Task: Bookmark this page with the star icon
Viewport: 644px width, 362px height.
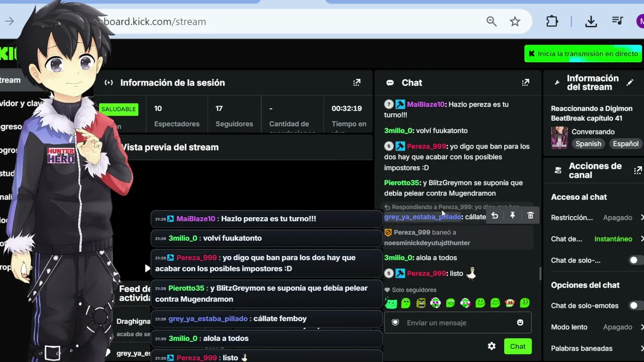Action: [515, 22]
